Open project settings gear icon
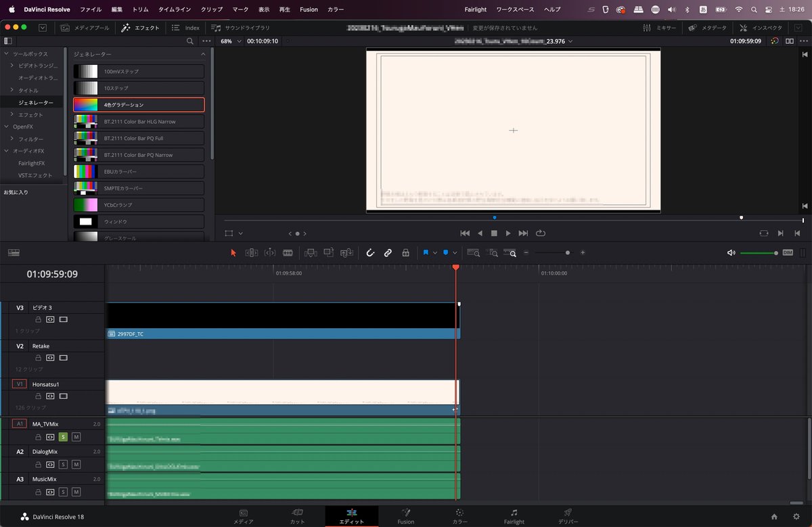The image size is (812, 527). 796,517
